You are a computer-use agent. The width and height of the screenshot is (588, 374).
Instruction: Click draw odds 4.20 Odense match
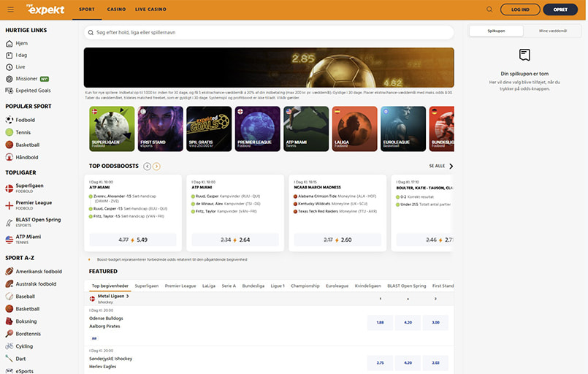[x=408, y=322]
